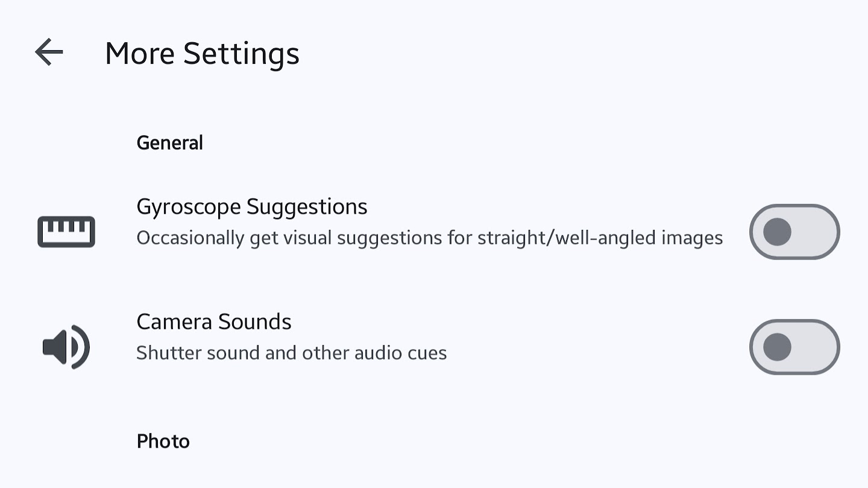Click the 'Shutter sound and other audio cues' text
This screenshot has width=868, height=488.
(x=291, y=353)
